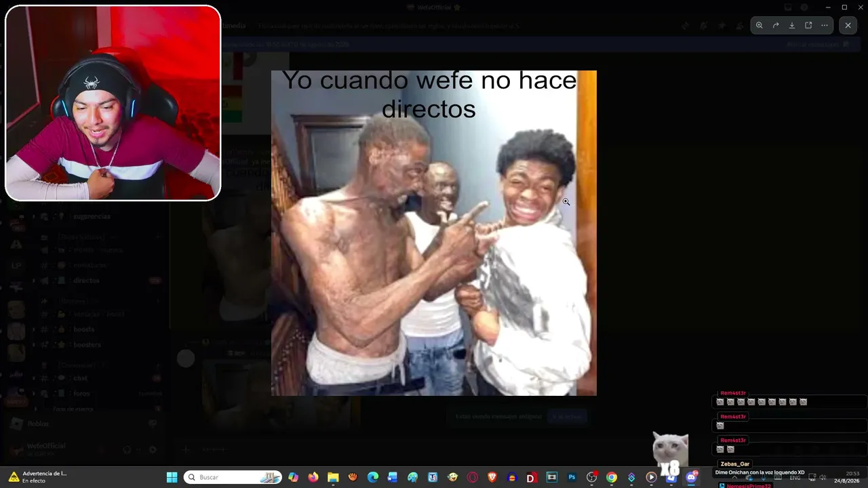The image size is (868, 488).
Task: Open the boosters channel in Discord
Action: (x=87, y=345)
